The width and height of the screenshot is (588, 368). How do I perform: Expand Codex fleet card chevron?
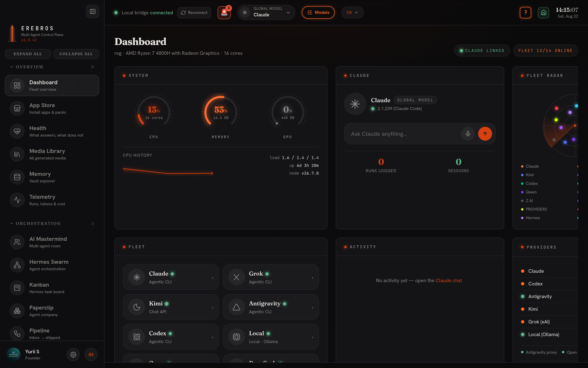tap(213, 337)
